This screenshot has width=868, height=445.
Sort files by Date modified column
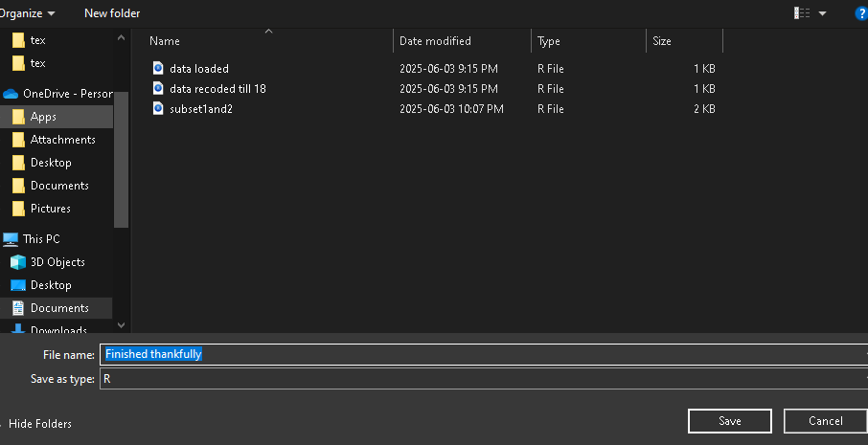435,41
